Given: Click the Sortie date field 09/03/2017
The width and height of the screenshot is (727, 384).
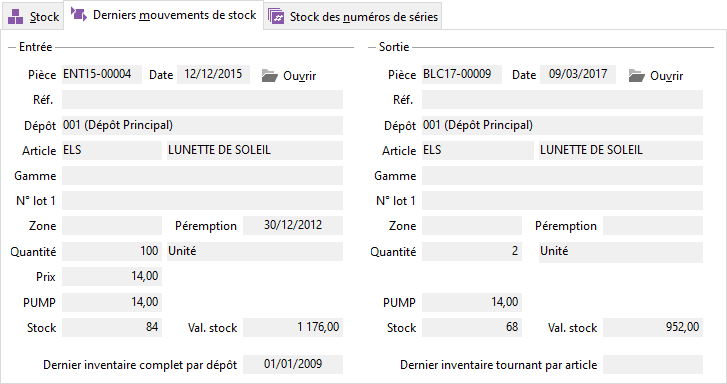Looking at the screenshot, I should click(578, 74).
